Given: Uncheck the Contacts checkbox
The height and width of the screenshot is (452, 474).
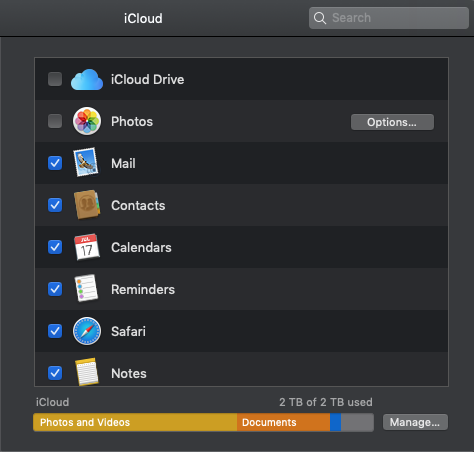Looking at the screenshot, I should [55, 205].
